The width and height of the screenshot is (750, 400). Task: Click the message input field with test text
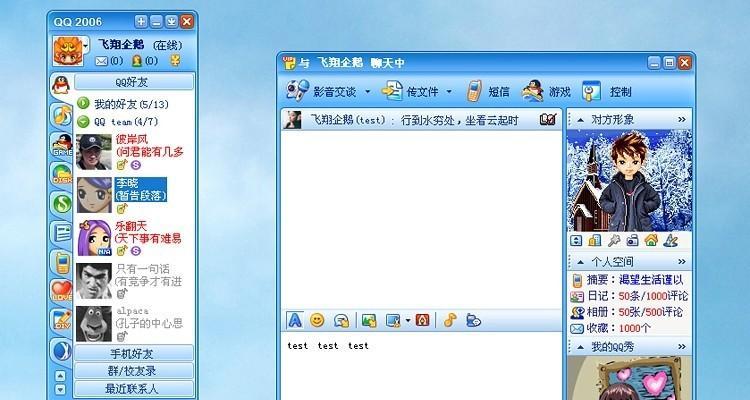tap(421, 366)
